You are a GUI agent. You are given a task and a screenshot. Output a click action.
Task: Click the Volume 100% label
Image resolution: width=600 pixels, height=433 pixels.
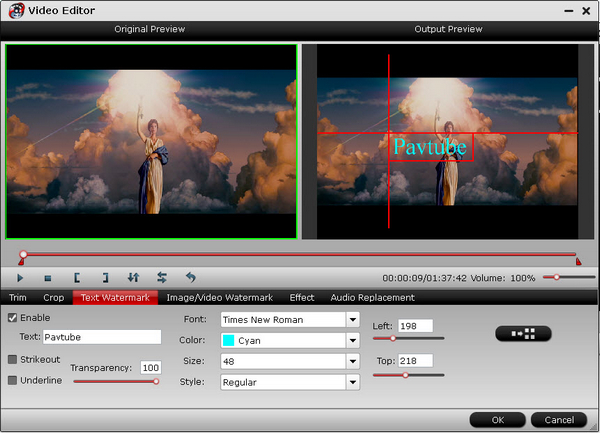point(503,278)
